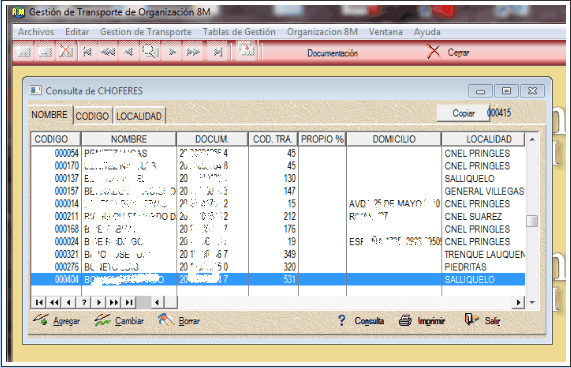This screenshot has height=368, width=571.
Task: Click the Borrar delete driver button
Action: (179, 321)
